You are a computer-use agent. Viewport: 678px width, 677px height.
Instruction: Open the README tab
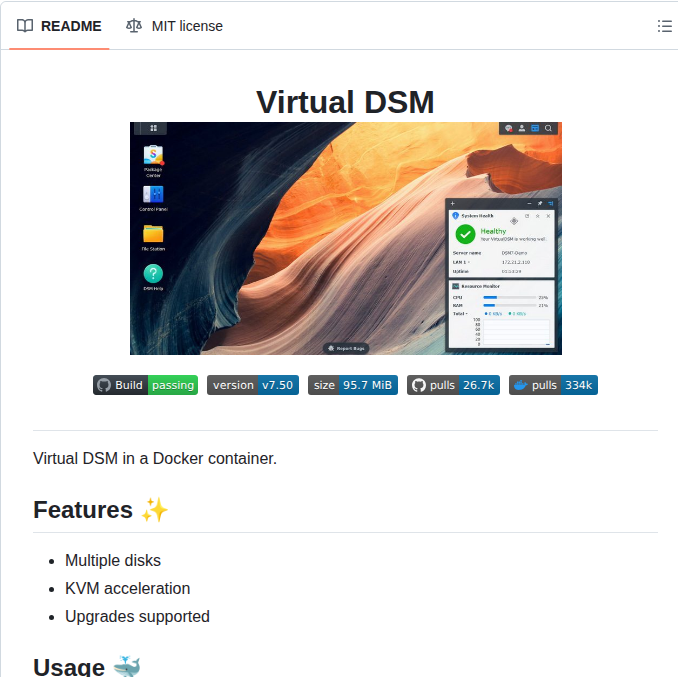[59, 26]
